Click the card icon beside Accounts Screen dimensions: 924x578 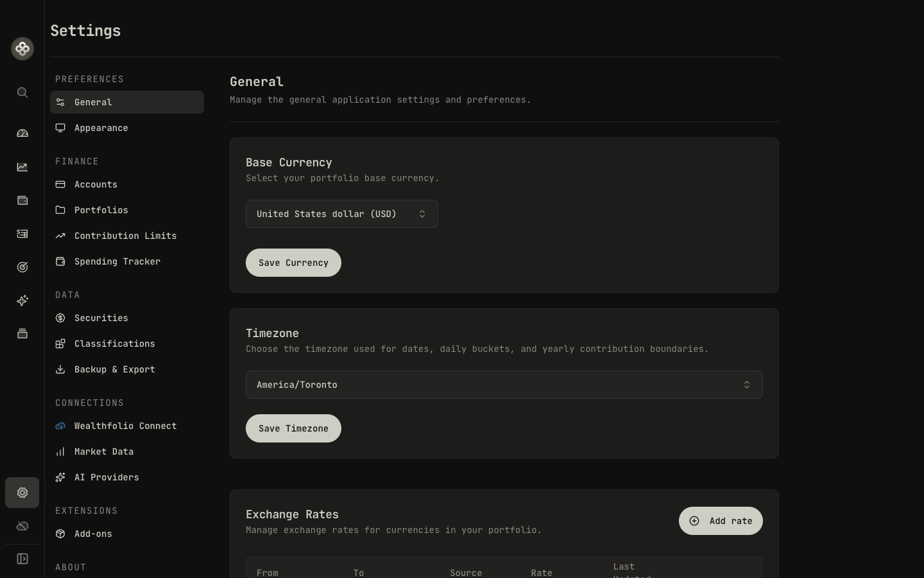(60, 184)
